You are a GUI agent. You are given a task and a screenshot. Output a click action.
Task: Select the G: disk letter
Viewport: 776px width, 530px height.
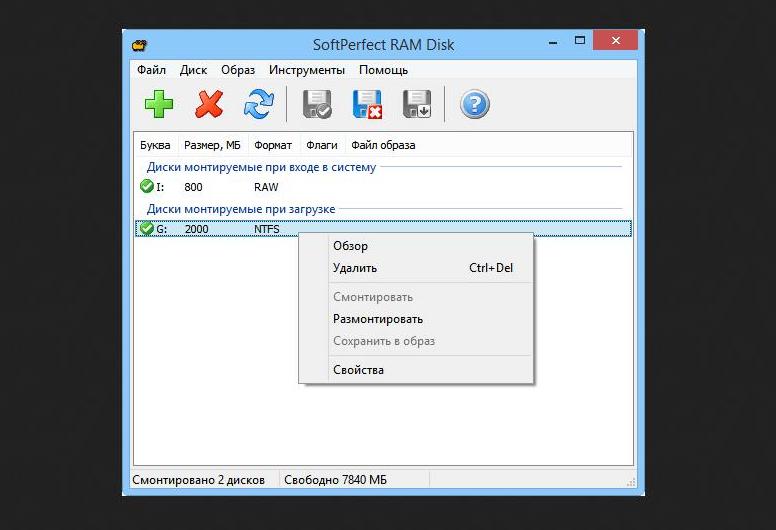161,229
